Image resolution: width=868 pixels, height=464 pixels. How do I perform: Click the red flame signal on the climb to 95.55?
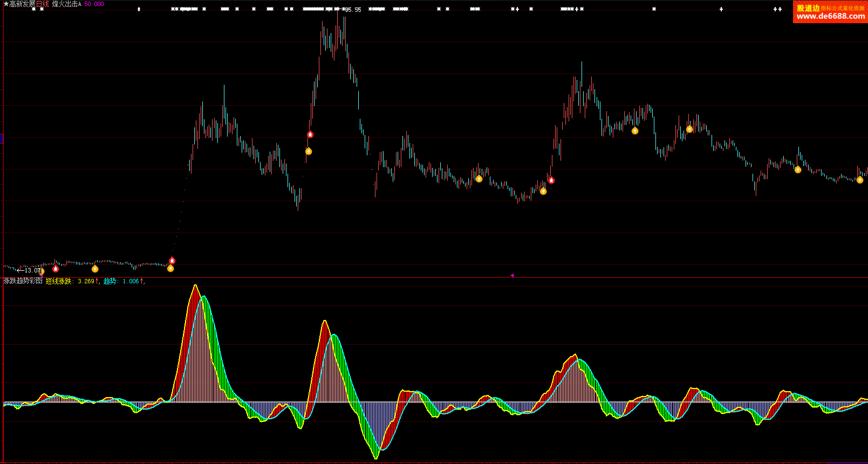(310, 134)
